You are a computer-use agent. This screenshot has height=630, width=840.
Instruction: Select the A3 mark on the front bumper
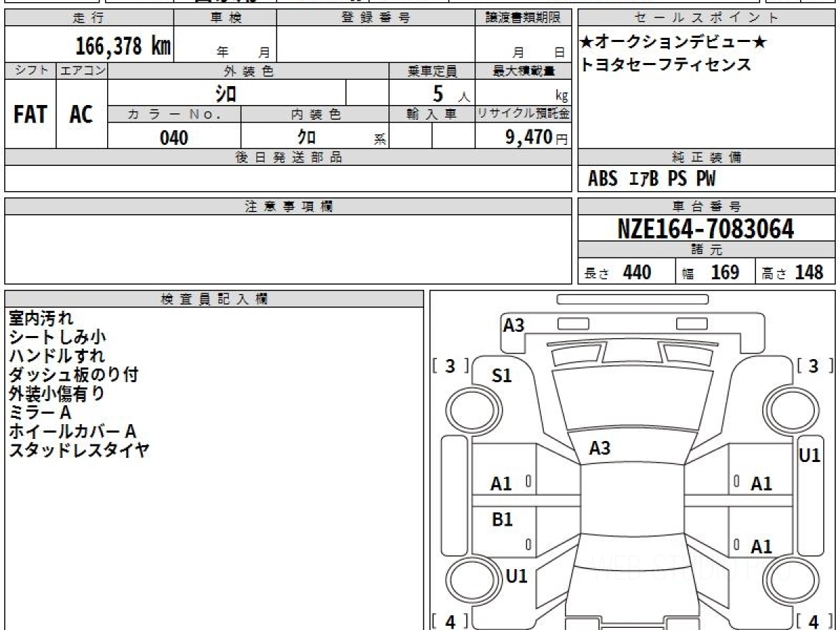(514, 325)
